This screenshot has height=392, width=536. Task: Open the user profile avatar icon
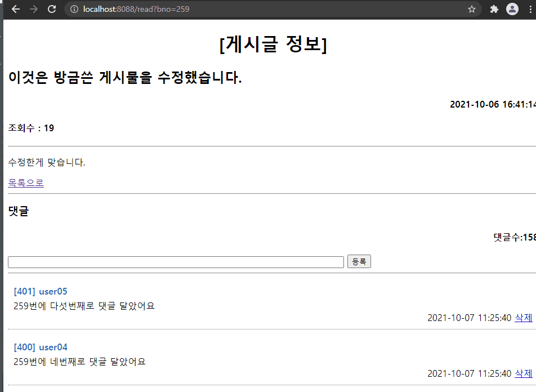click(x=512, y=9)
